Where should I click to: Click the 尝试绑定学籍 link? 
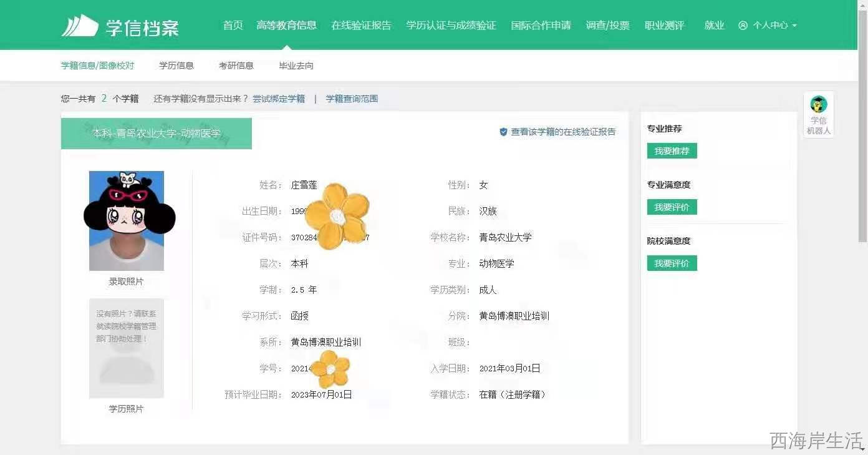[x=279, y=99]
